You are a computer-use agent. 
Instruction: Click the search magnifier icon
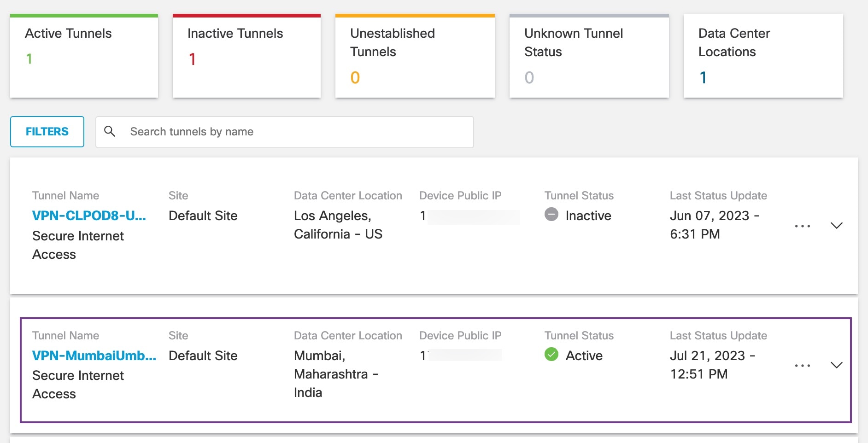tap(111, 132)
